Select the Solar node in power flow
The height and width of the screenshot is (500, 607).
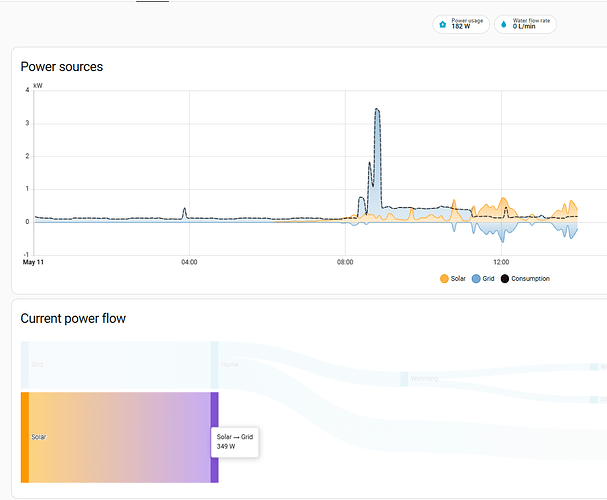tap(25, 437)
